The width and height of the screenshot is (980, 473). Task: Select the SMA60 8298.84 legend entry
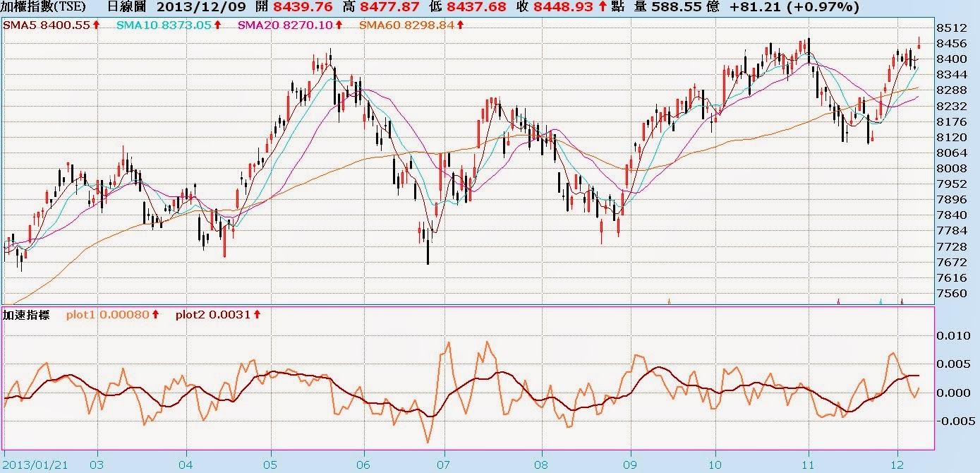pyautogui.click(x=406, y=25)
